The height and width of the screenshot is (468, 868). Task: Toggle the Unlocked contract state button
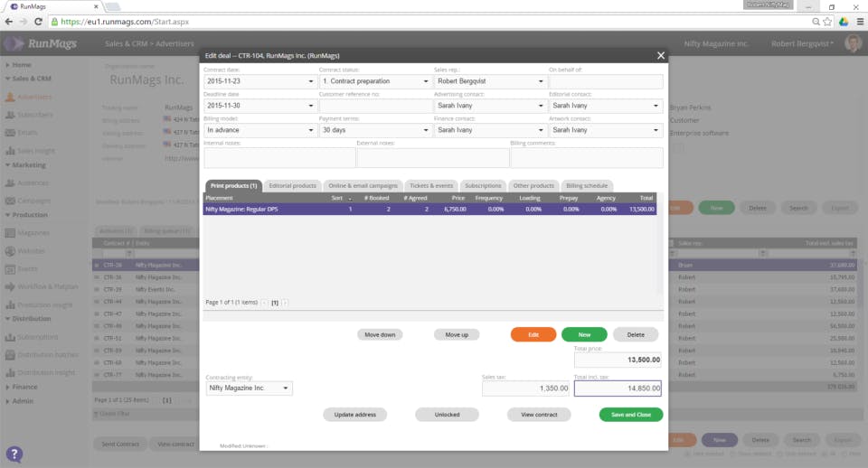pyautogui.click(x=447, y=415)
